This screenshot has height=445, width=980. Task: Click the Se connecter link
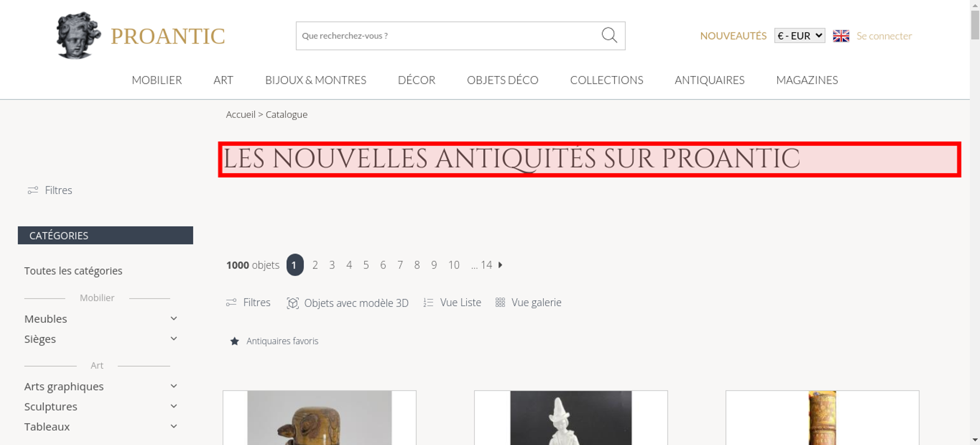click(884, 36)
